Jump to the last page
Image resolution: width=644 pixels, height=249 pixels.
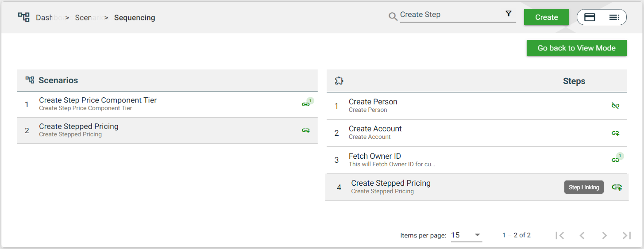(626, 235)
